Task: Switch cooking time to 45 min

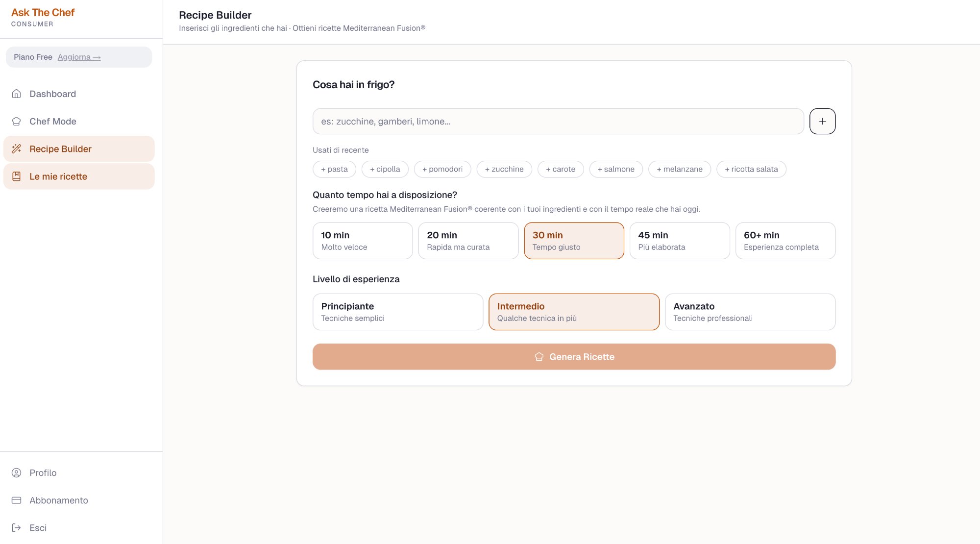Action: click(680, 241)
